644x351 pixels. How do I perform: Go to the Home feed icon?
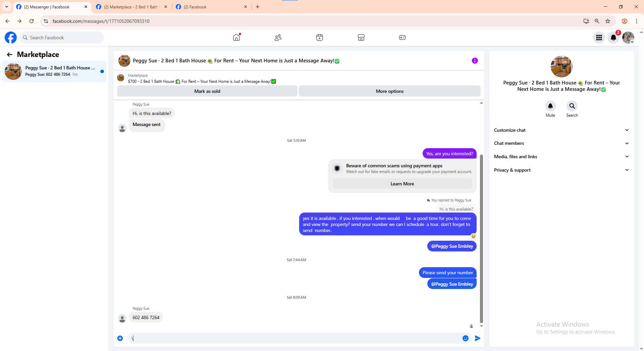[236, 38]
